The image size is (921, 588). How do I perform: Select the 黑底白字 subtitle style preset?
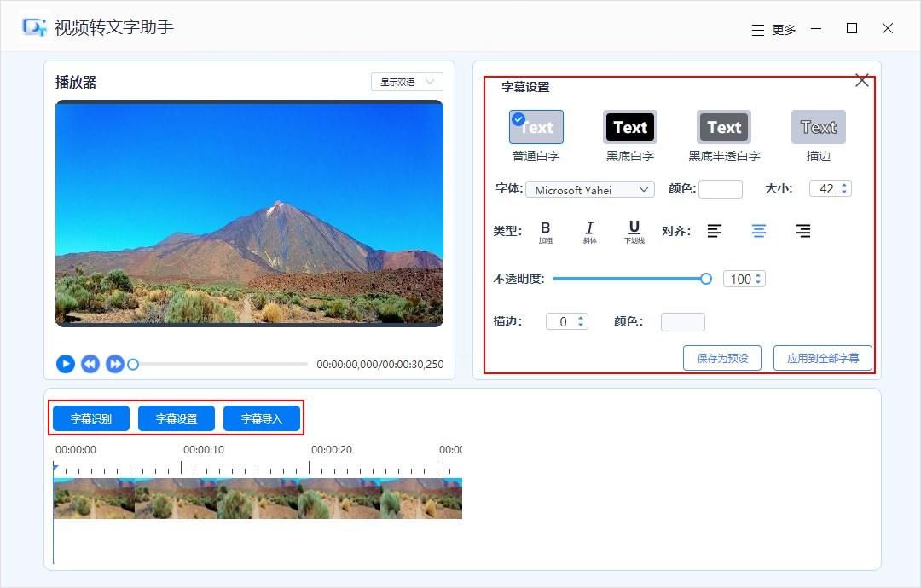[x=629, y=126]
